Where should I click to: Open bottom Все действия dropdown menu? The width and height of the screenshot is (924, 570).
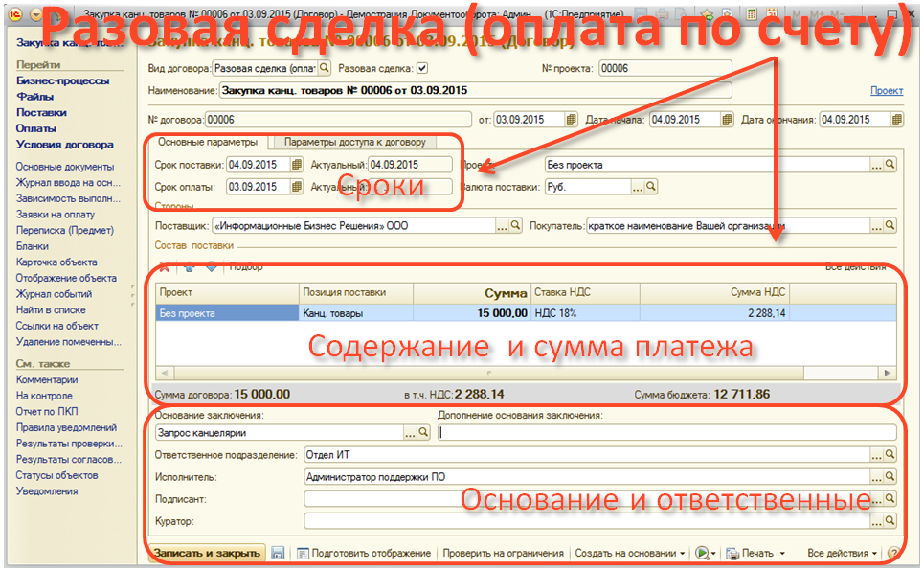pyautogui.click(x=843, y=554)
